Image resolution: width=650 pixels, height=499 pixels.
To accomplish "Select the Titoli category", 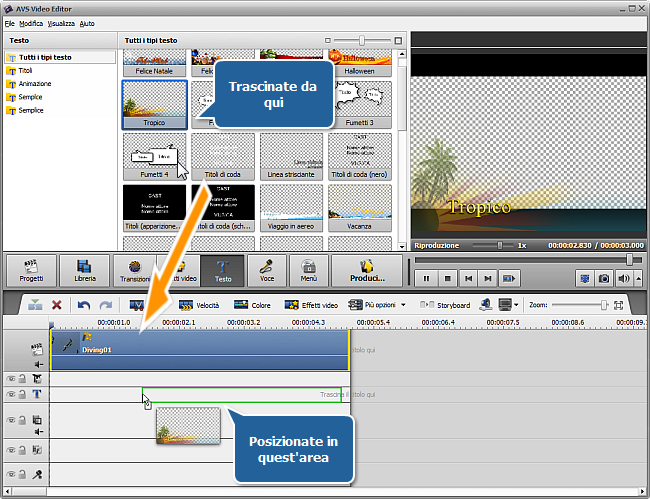I will (x=25, y=70).
